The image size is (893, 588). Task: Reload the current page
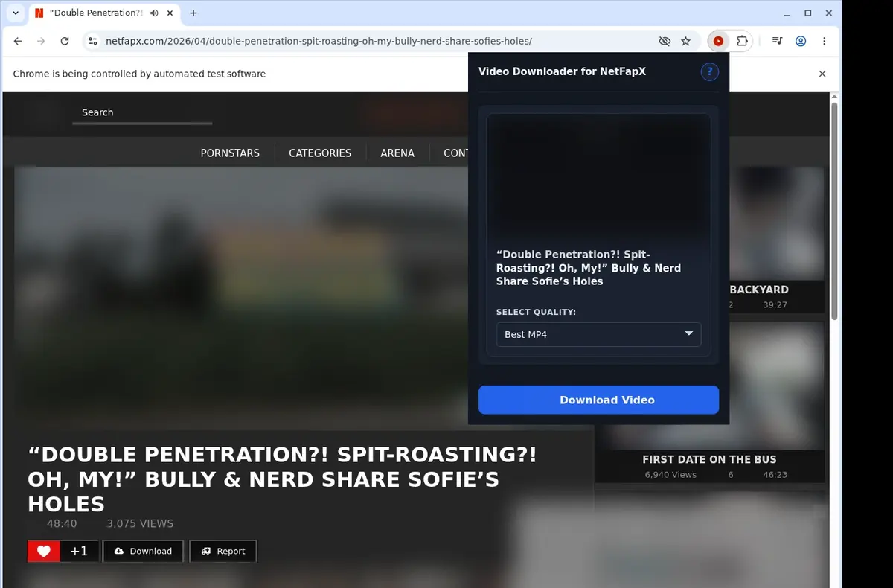pyautogui.click(x=65, y=42)
